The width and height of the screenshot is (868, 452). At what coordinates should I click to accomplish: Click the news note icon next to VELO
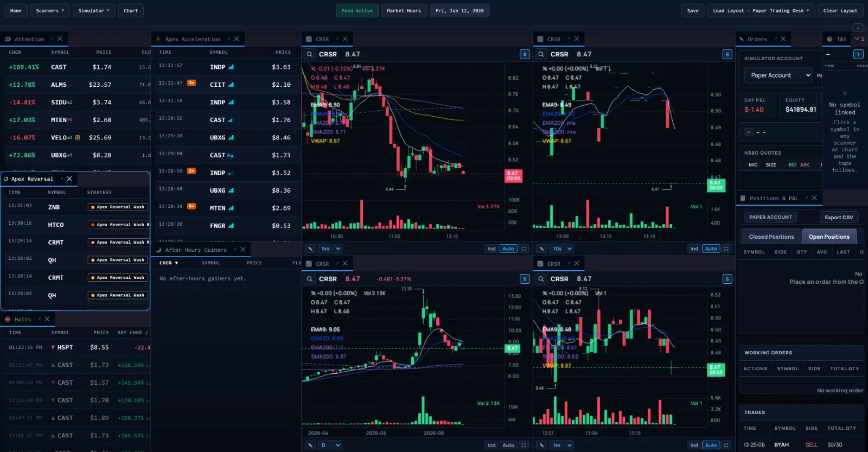point(78,137)
